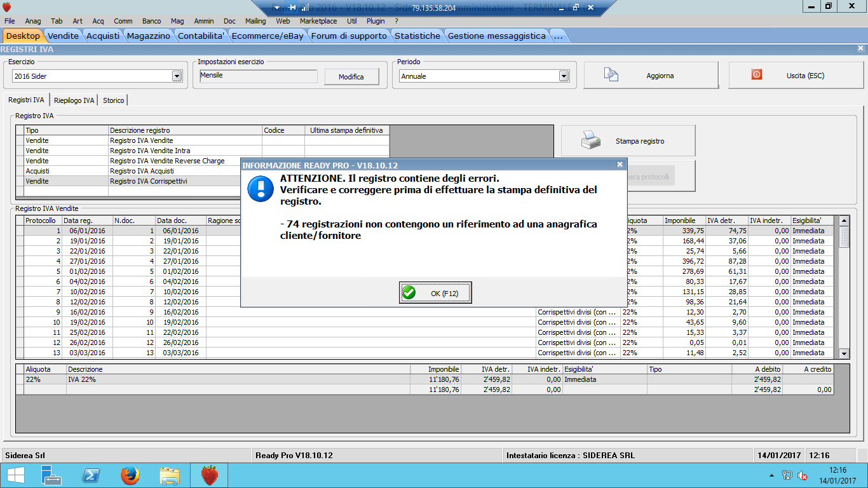Open the ? help menu
Viewport: 868px width, 488px height.
tap(397, 21)
